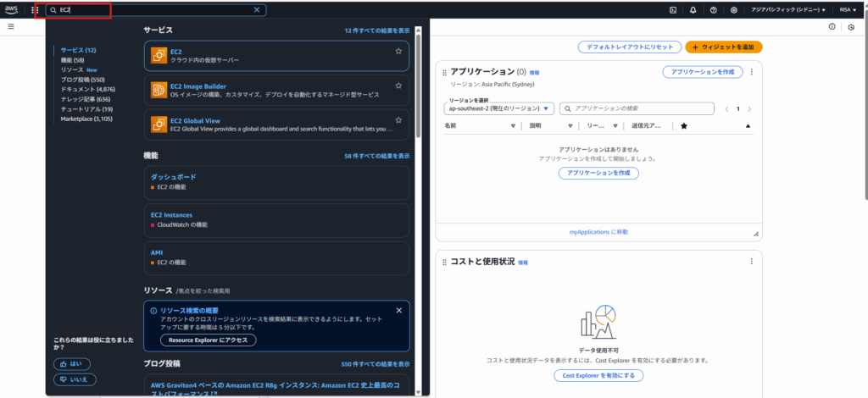Open the EC2 Image Builder link
The image size is (868, 398).
198,86
